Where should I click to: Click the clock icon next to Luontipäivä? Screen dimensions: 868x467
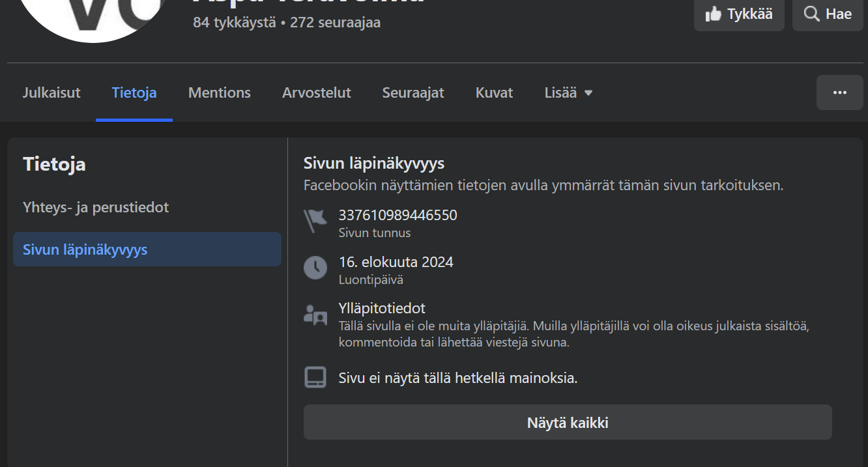[x=315, y=268]
